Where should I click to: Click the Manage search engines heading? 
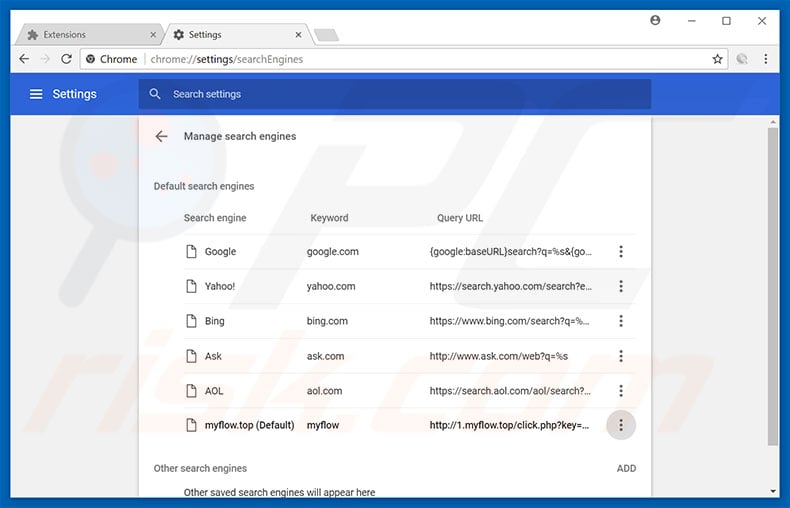240,136
